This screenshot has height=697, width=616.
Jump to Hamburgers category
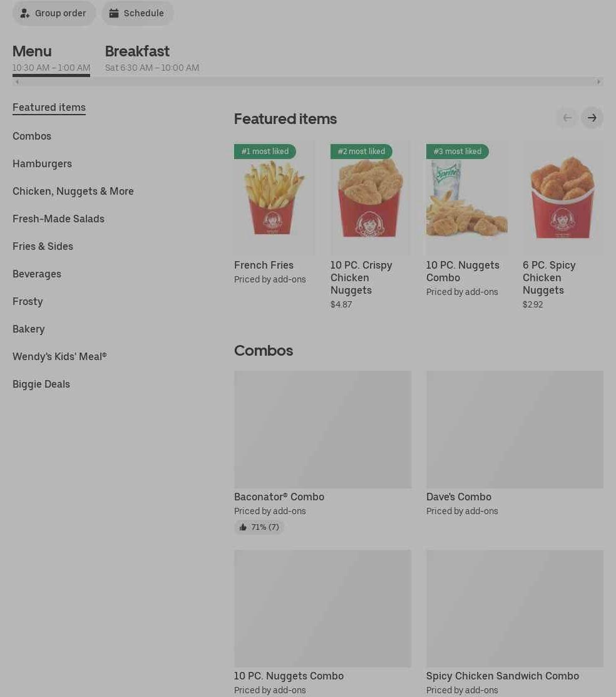coord(42,163)
